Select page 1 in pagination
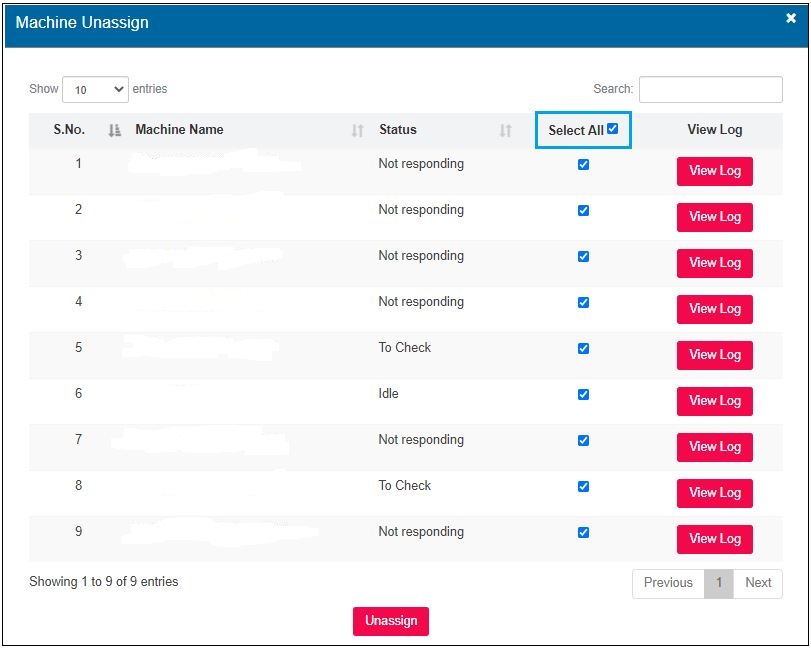Screen dimensions: 811x648 point(718,583)
